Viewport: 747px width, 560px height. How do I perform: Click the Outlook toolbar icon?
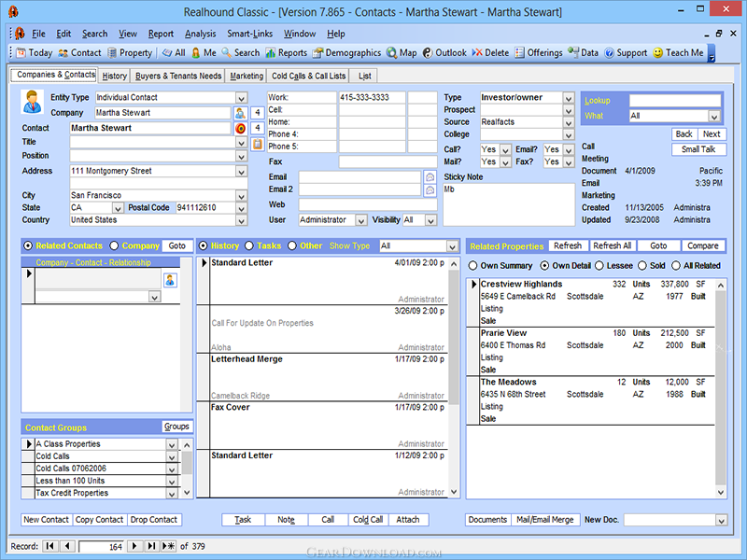pos(428,53)
